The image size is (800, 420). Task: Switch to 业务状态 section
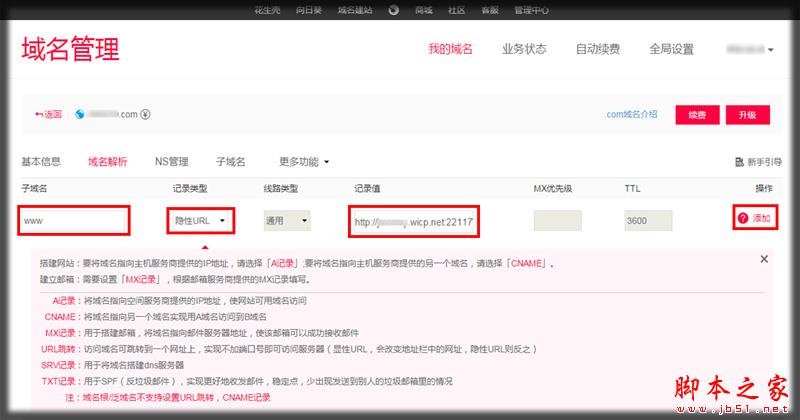524,49
